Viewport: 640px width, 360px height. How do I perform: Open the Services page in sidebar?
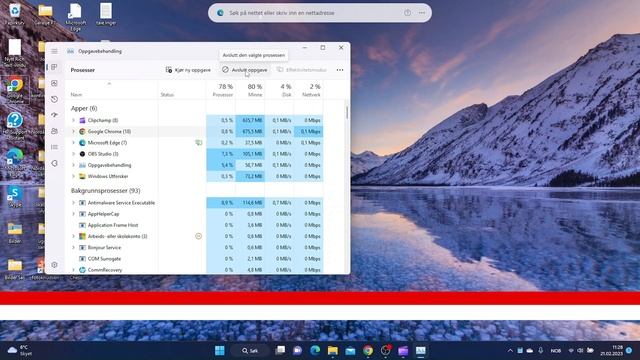(54, 163)
